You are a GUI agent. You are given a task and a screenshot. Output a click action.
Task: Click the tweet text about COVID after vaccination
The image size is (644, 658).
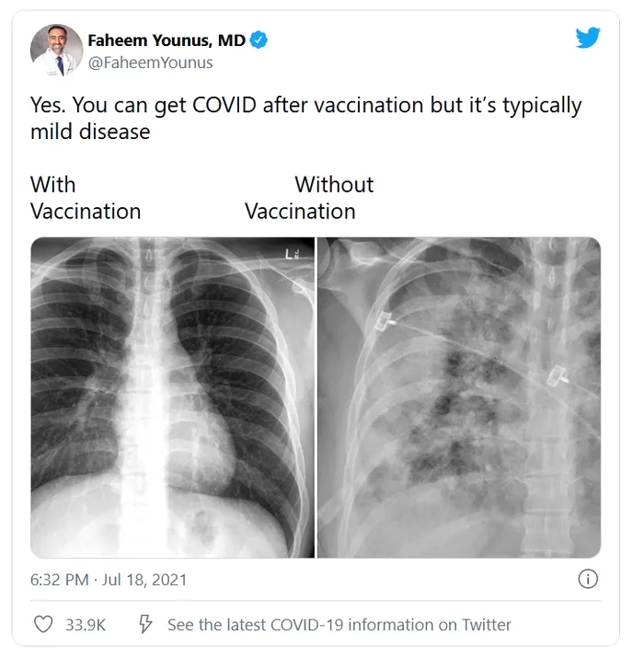[x=305, y=105]
